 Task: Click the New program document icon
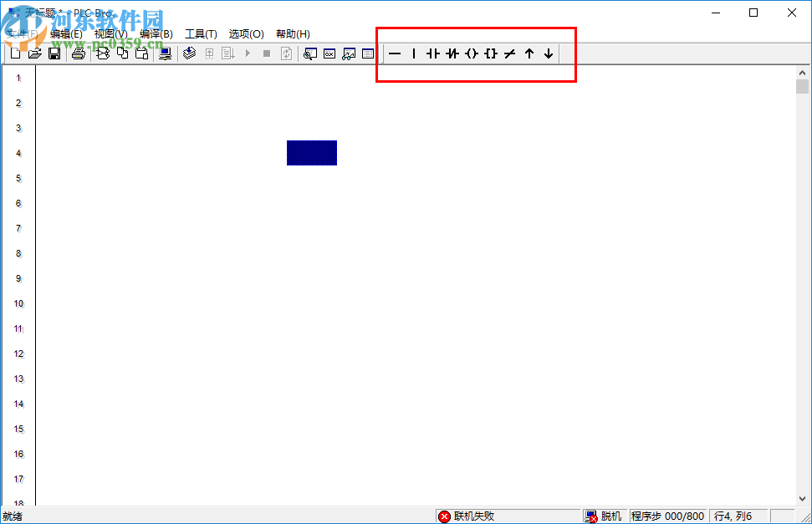click(x=14, y=53)
